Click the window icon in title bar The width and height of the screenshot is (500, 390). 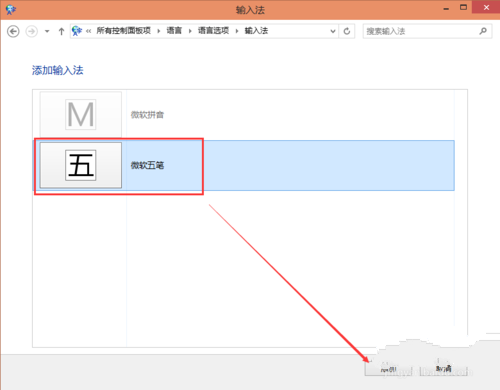point(11,9)
